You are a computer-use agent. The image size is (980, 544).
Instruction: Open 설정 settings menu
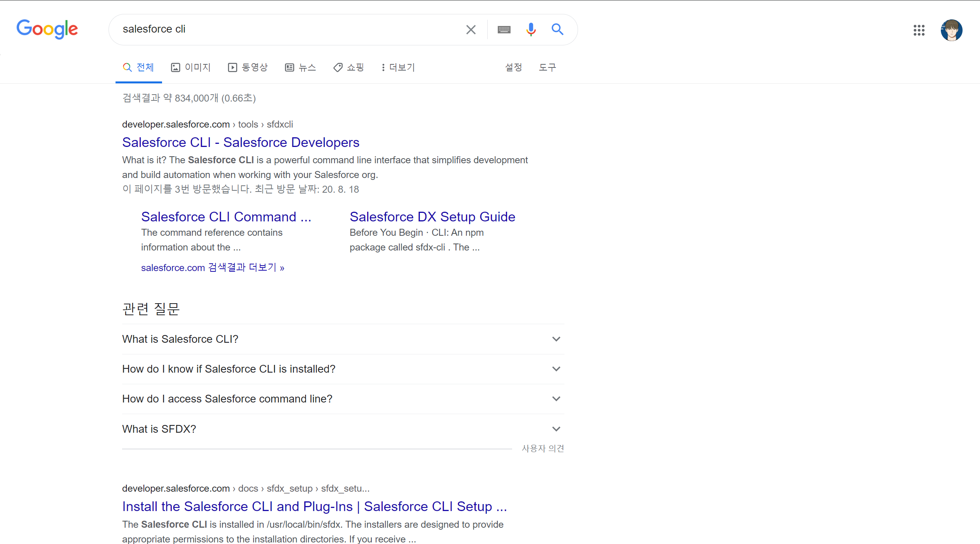(x=513, y=67)
